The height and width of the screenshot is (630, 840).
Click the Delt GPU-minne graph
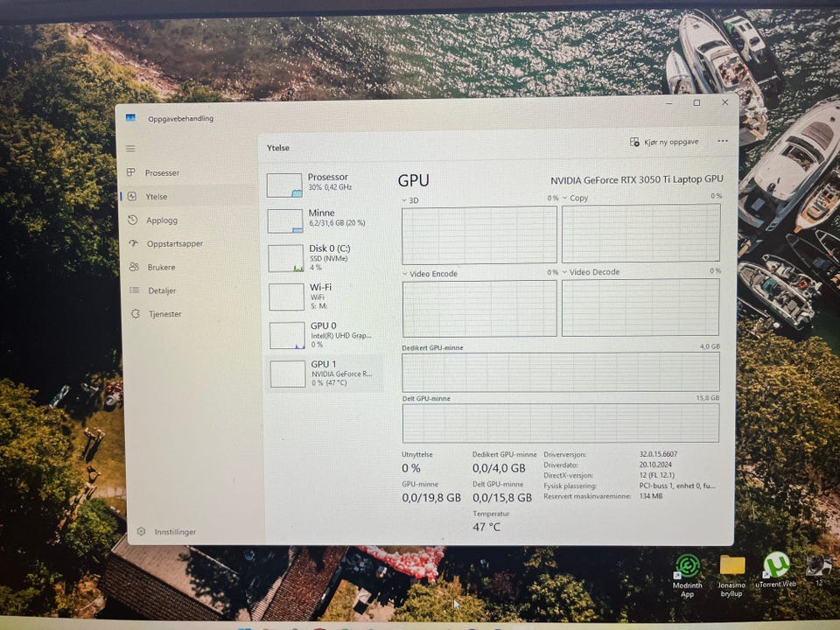click(561, 423)
